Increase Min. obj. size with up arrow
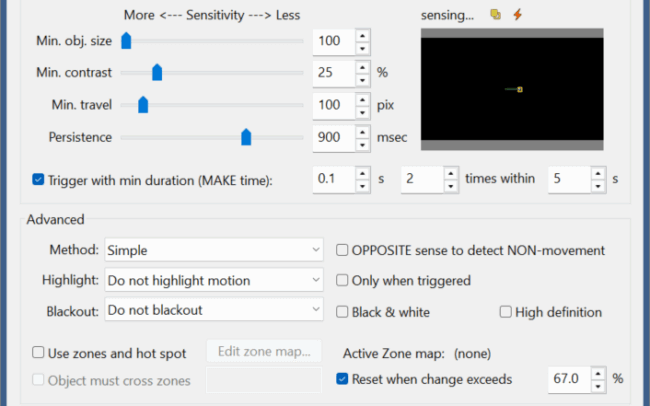The height and width of the screenshot is (406, 650). pos(361,36)
